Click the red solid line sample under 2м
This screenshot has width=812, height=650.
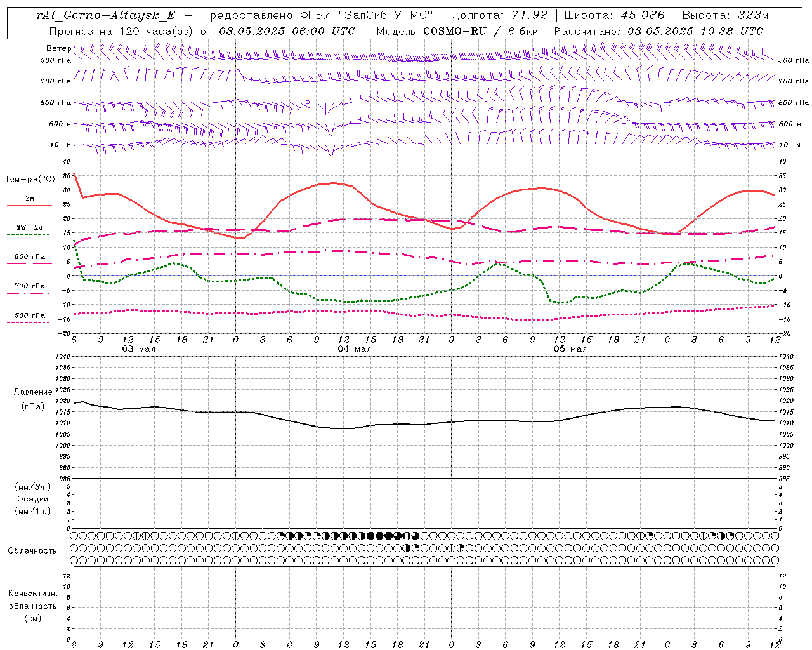(x=29, y=206)
